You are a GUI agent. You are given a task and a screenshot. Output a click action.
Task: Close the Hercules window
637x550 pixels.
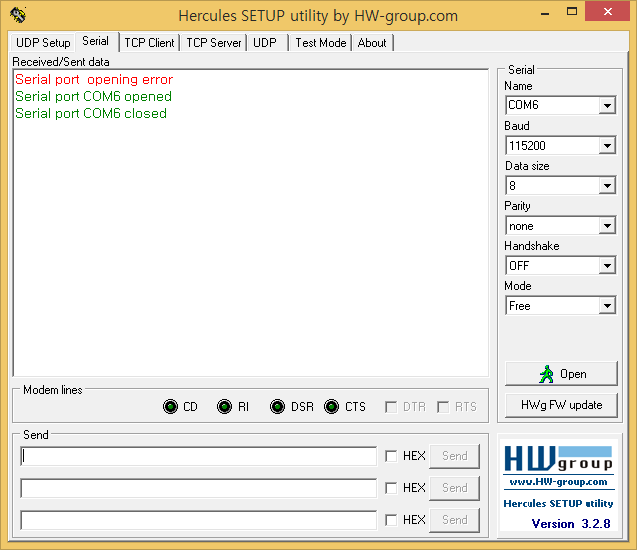coord(607,11)
